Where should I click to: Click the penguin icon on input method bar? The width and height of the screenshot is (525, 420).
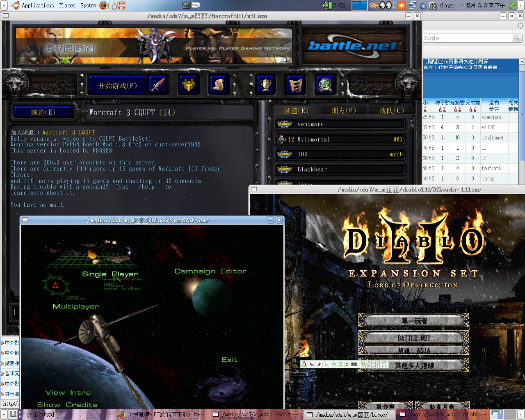304,364
